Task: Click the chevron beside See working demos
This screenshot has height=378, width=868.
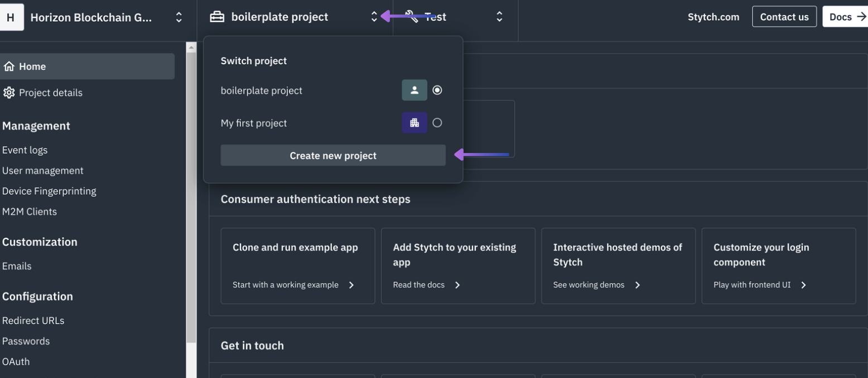Action: 638,285
